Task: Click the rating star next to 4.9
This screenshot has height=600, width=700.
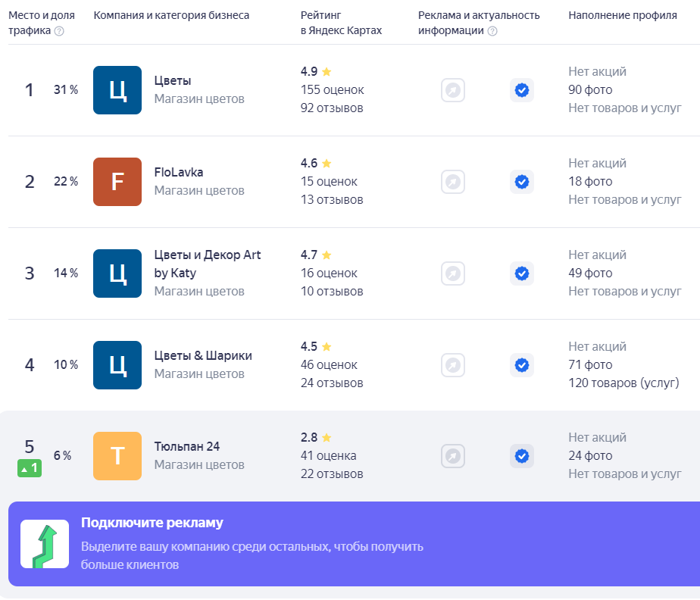Action: [x=327, y=71]
